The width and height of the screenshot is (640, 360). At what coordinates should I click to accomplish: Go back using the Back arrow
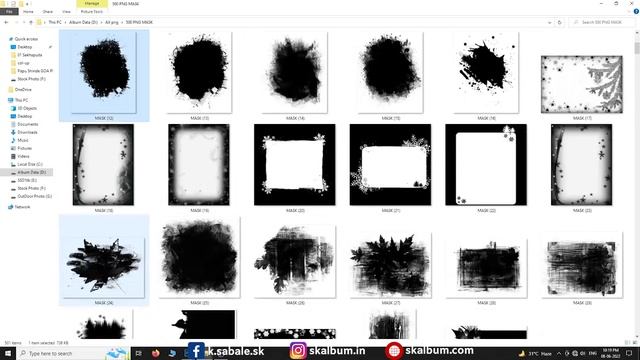6,22
